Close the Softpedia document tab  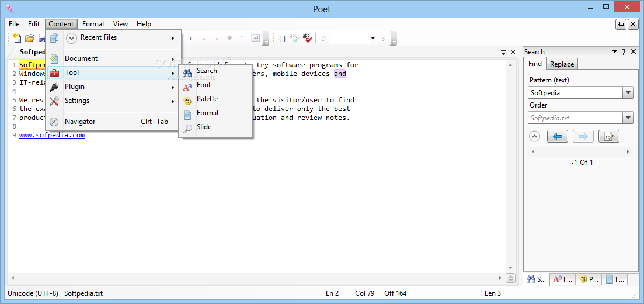(513, 52)
